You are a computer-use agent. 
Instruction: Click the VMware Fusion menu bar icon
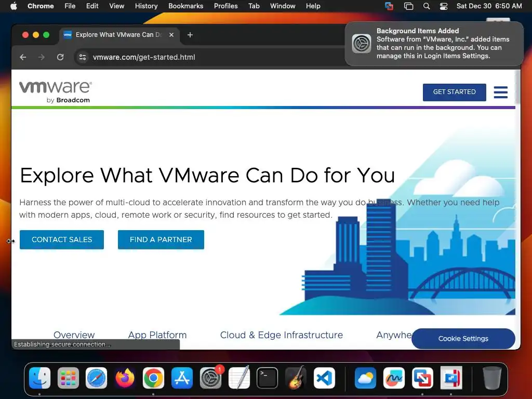click(389, 6)
